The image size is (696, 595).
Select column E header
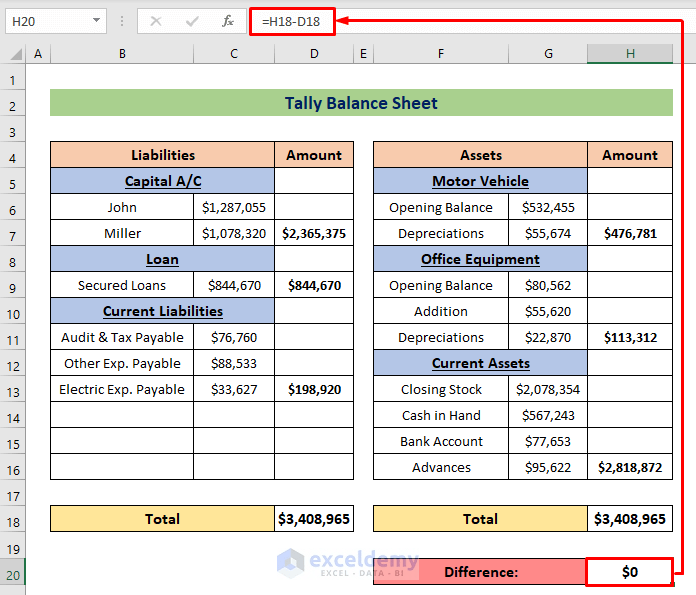(x=364, y=54)
